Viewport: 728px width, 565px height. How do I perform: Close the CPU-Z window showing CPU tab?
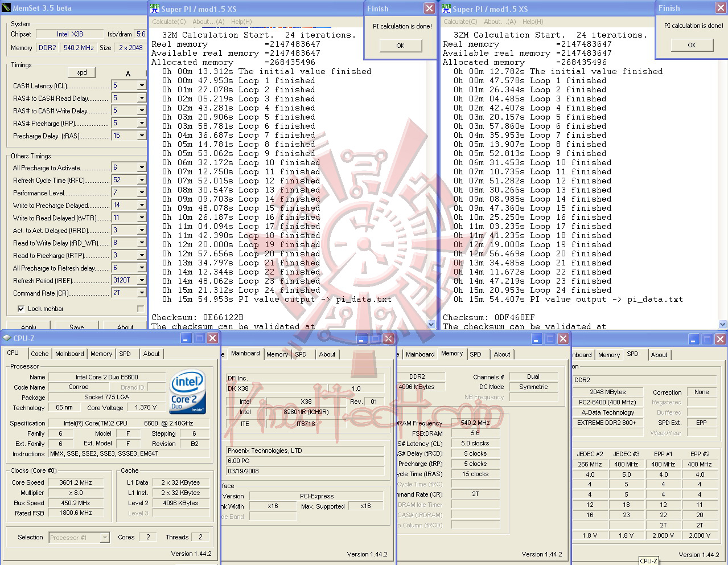tap(212, 338)
